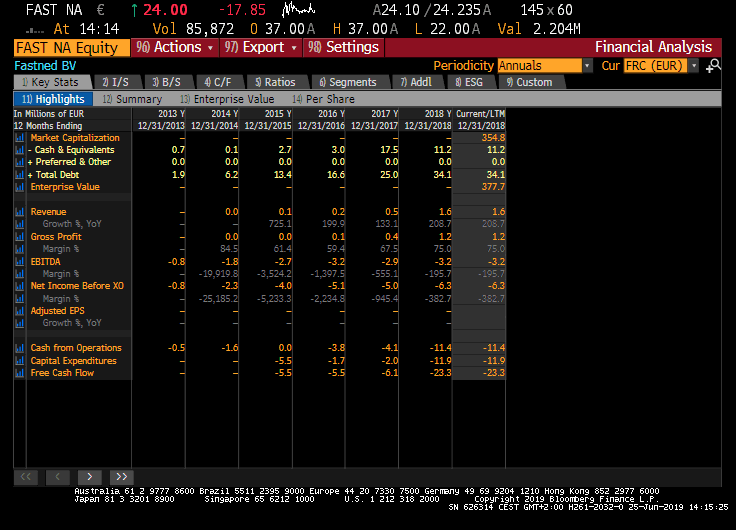736x530 pixels.
Task: Switch to the Addl tab
Action: tap(417, 82)
